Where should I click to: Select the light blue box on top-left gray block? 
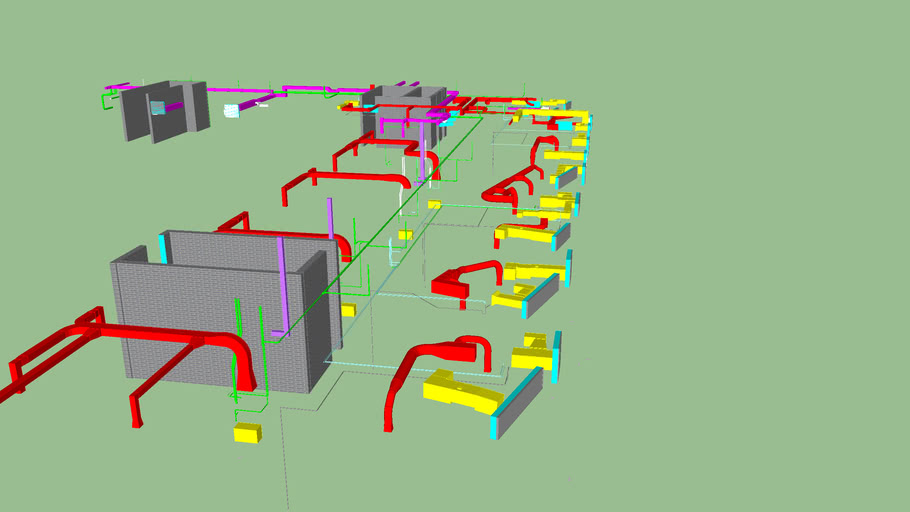click(x=157, y=106)
